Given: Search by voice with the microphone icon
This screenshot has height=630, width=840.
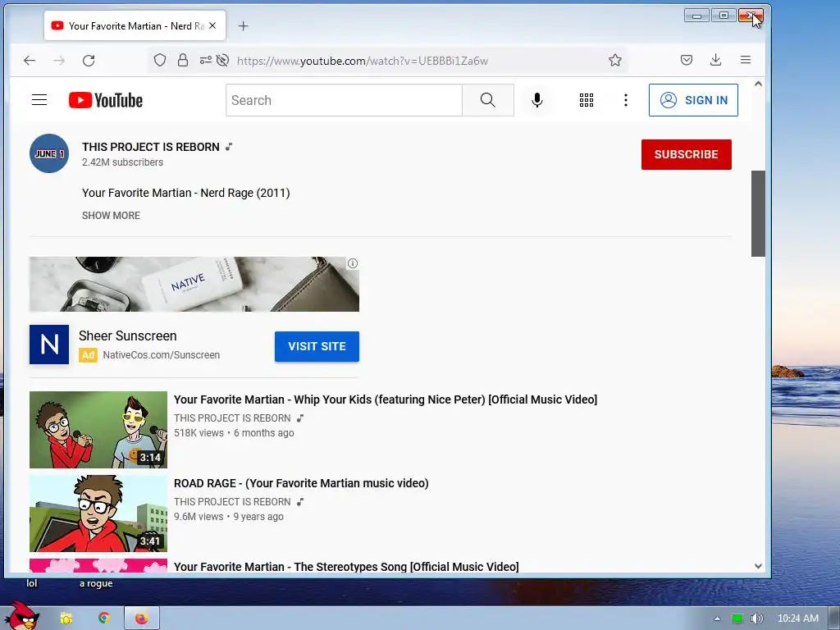Looking at the screenshot, I should [x=536, y=100].
